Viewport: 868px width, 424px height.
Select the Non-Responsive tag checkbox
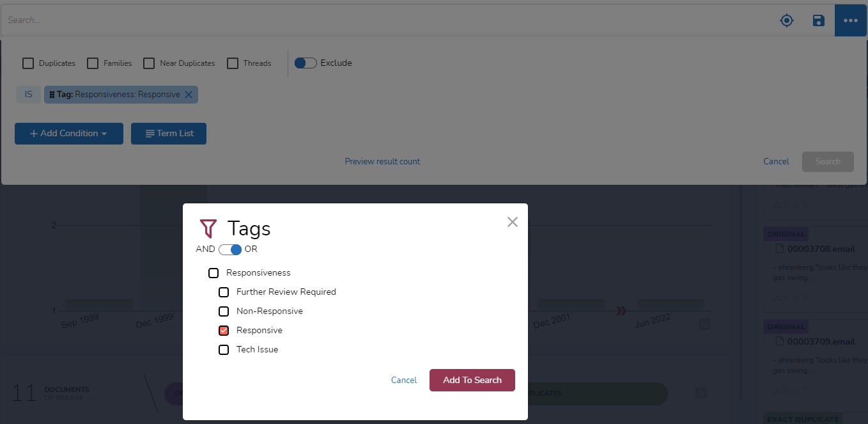[x=224, y=311]
